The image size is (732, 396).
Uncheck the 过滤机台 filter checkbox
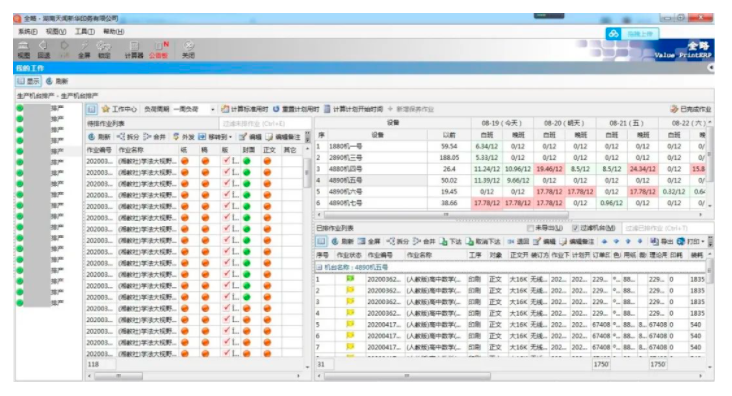(575, 228)
